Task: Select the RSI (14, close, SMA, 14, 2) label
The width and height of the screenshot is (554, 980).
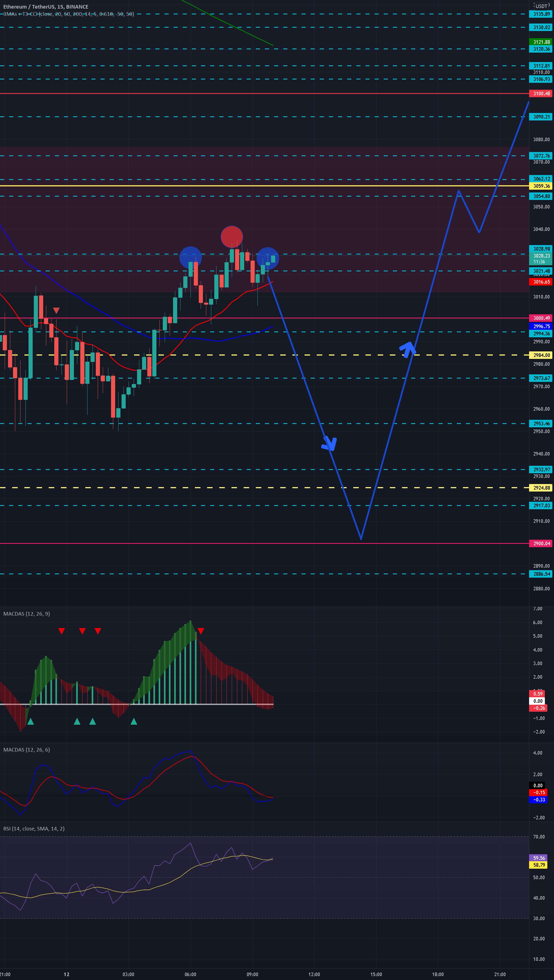Action: [x=34, y=829]
